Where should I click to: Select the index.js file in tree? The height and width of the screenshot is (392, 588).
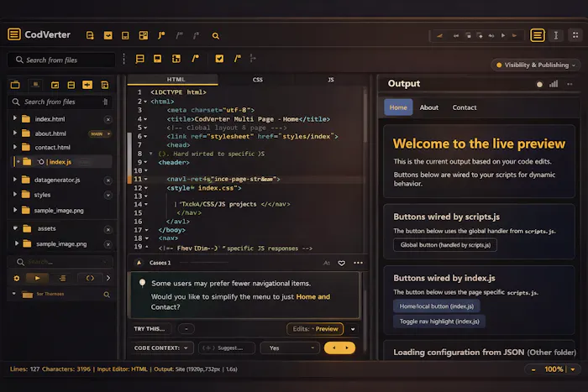click(x=63, y=162)
